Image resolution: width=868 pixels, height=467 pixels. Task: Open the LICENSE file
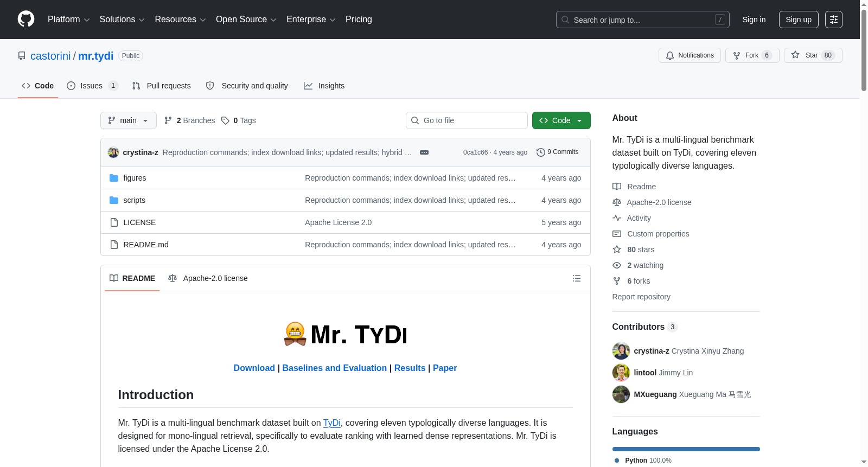[139, 222]
